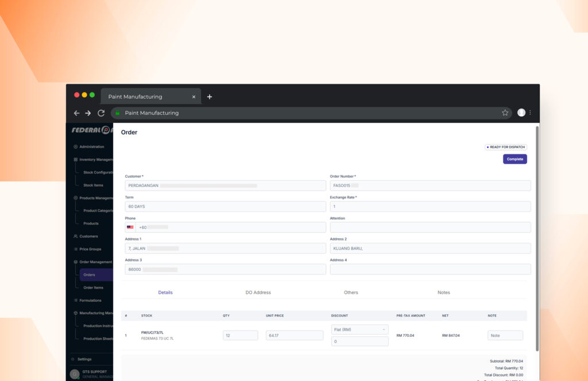The image size is (588, 381).
Task: Click the Complete button
Action: click(x=514, y=159)
